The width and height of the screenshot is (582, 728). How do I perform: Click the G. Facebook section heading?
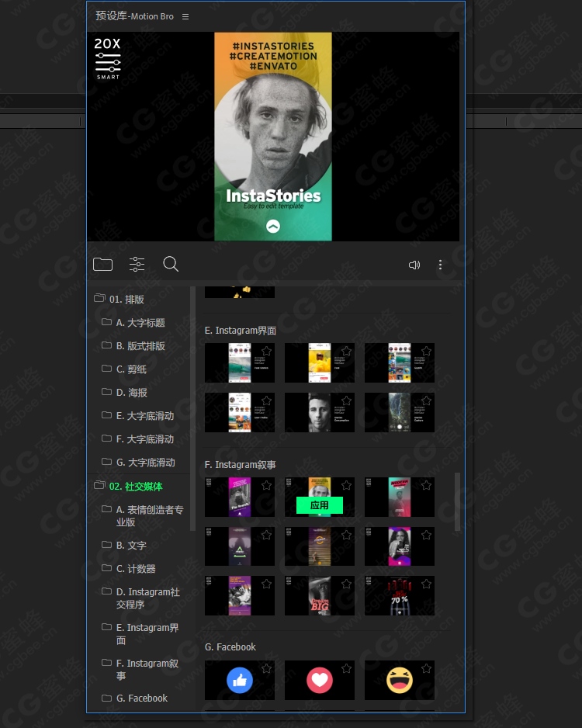(230, 647)
